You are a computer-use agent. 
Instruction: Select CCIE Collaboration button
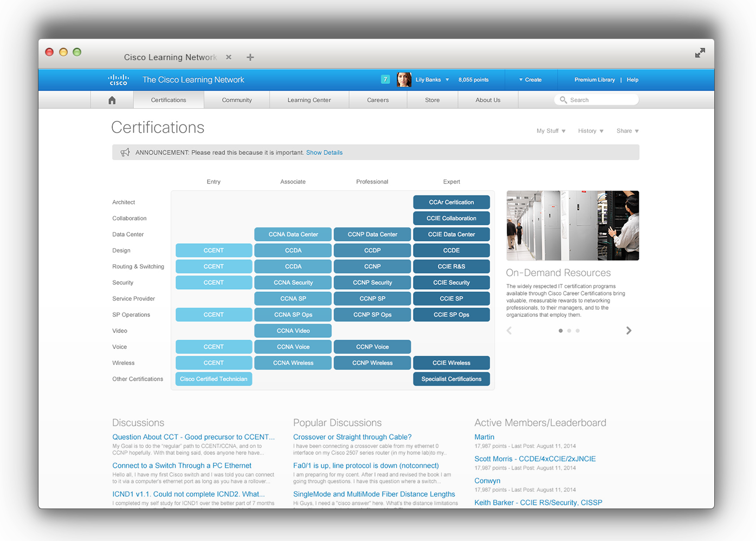pyautogui.click(x=451, y=218)
